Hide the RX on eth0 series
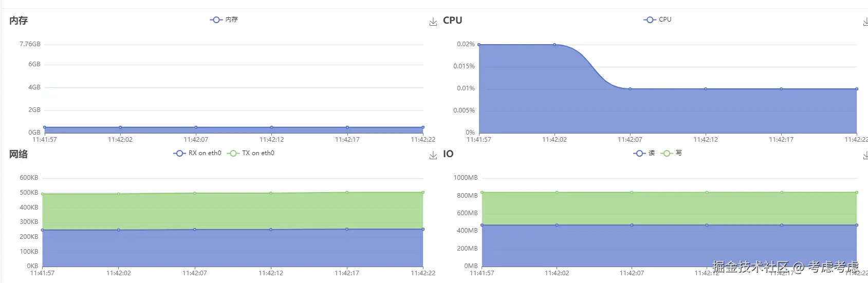 tap(198, 153)
